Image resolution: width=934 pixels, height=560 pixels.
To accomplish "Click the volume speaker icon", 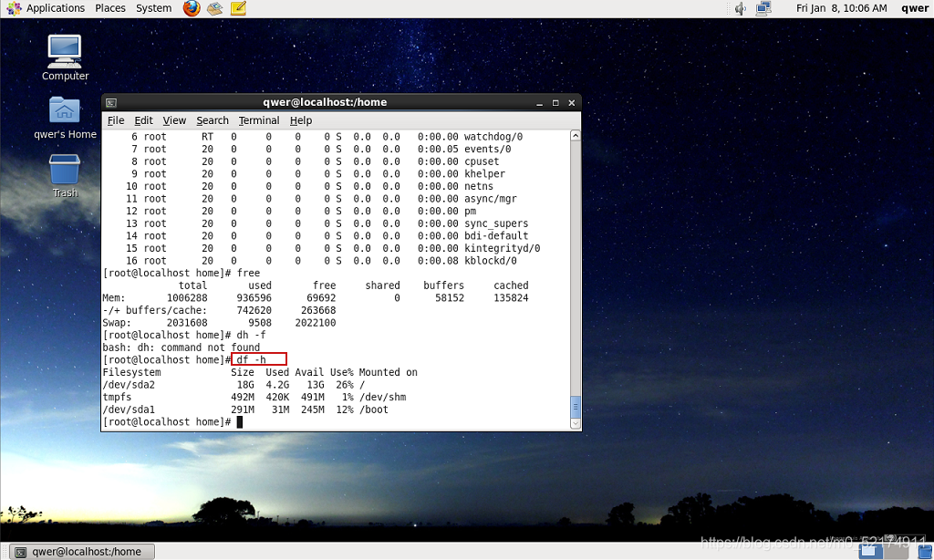I will point(741,8).
